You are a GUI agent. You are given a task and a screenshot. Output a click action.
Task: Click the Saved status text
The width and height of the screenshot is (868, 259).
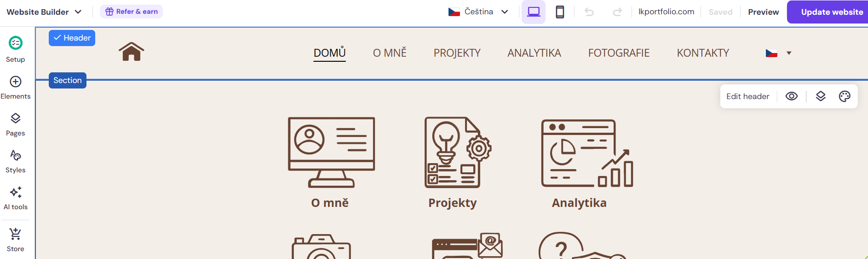(720, 12)
